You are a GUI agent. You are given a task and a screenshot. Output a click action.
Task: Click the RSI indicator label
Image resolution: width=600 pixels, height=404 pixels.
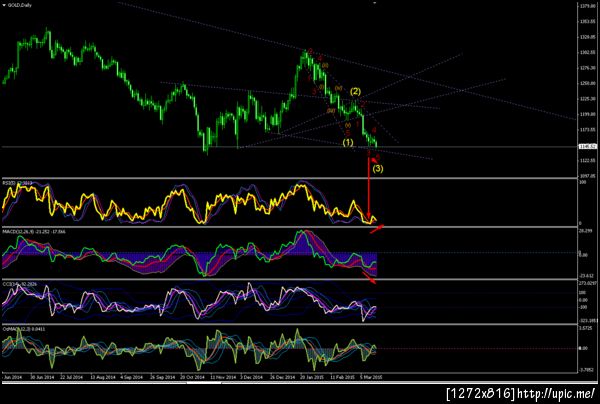pyautogui.click(x=17, y=183)
